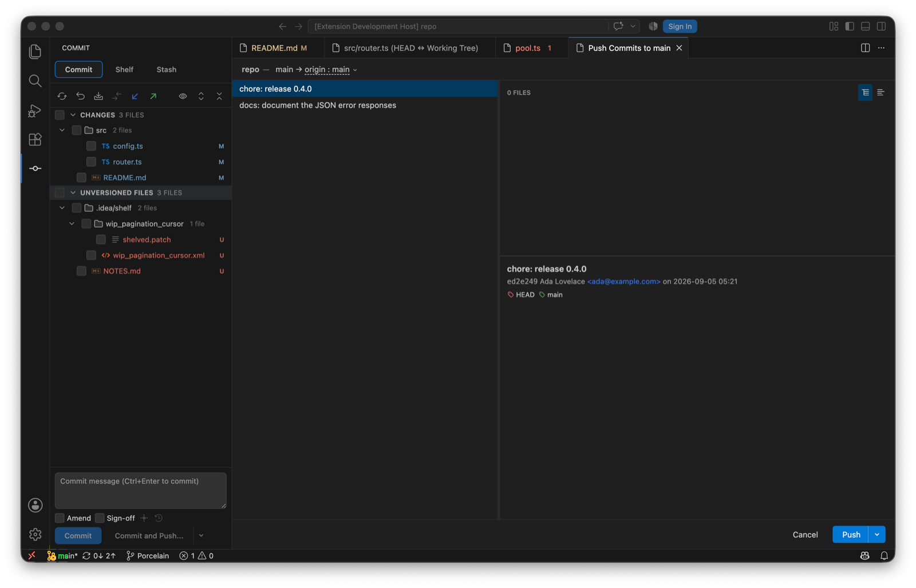Image resolution: width=916 pixels, height=588 pixels.
Task: Switch push file list to tree view
Action: click(x=865, y=92)
